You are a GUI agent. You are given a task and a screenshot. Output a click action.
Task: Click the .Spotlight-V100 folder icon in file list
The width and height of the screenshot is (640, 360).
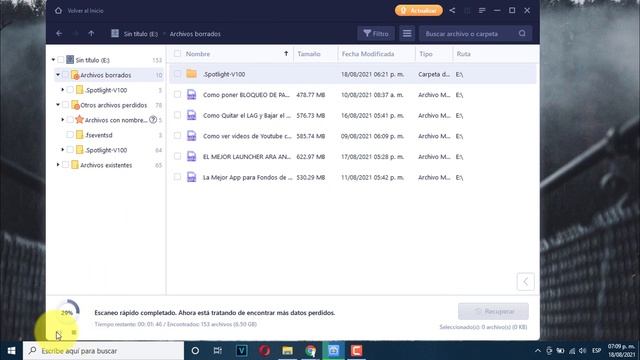191,74
